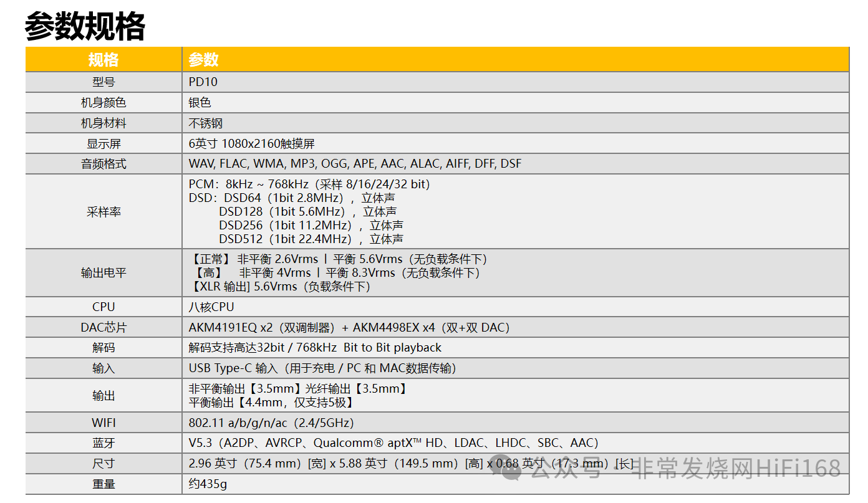Viewport: 868px width, 503px height.
Task: Select the 银色 color value
Action: point(200,102)
